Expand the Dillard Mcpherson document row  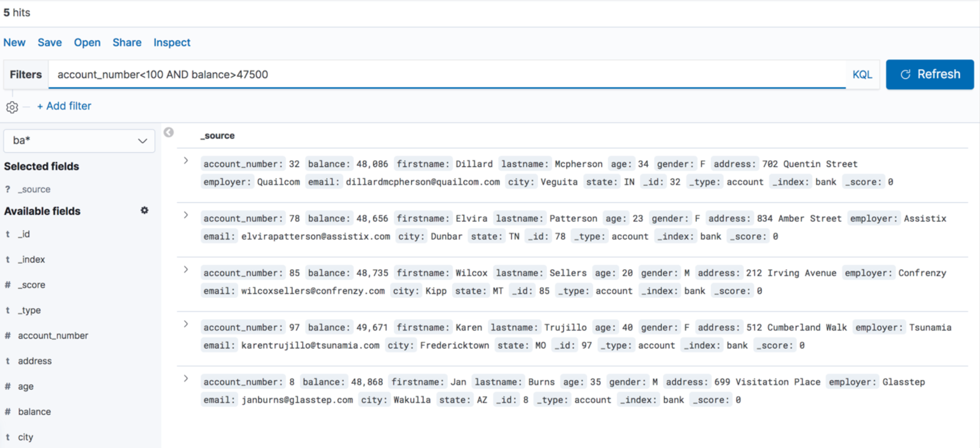[x=186, y=161]
